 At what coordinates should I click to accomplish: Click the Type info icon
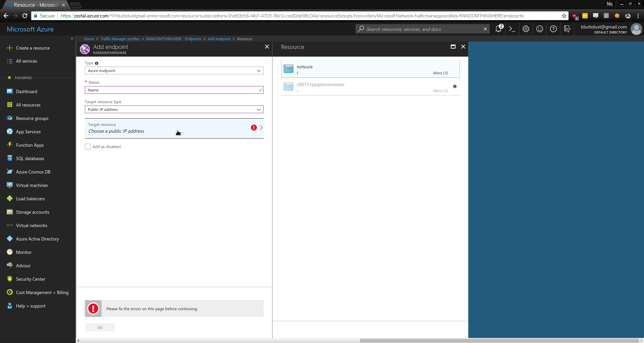pos(97,63)
